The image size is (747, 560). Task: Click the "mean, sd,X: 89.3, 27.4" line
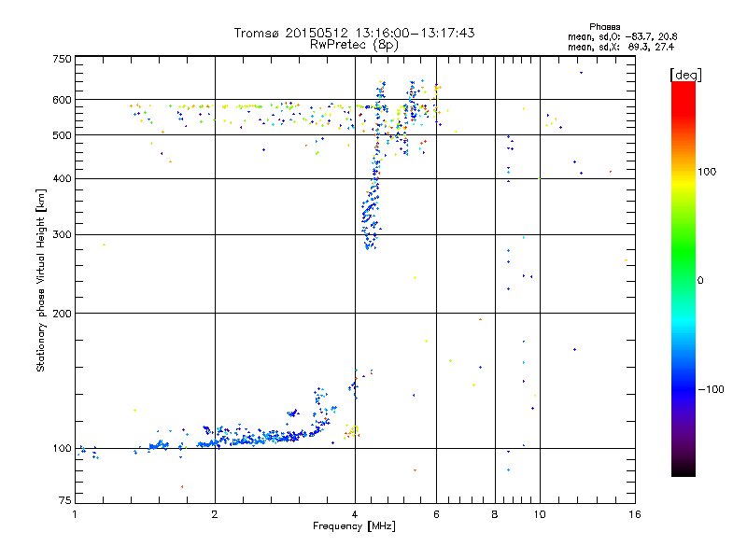click(621, 47)
